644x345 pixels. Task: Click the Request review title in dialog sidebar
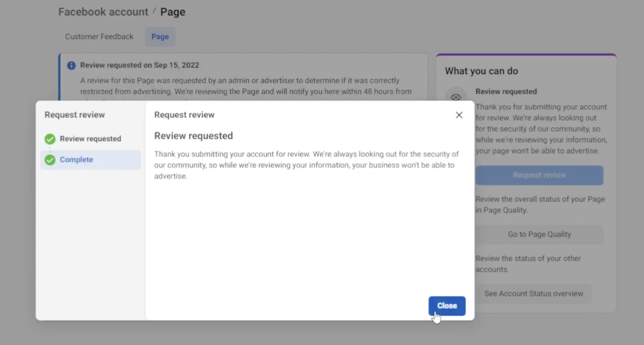pos(75,115)
